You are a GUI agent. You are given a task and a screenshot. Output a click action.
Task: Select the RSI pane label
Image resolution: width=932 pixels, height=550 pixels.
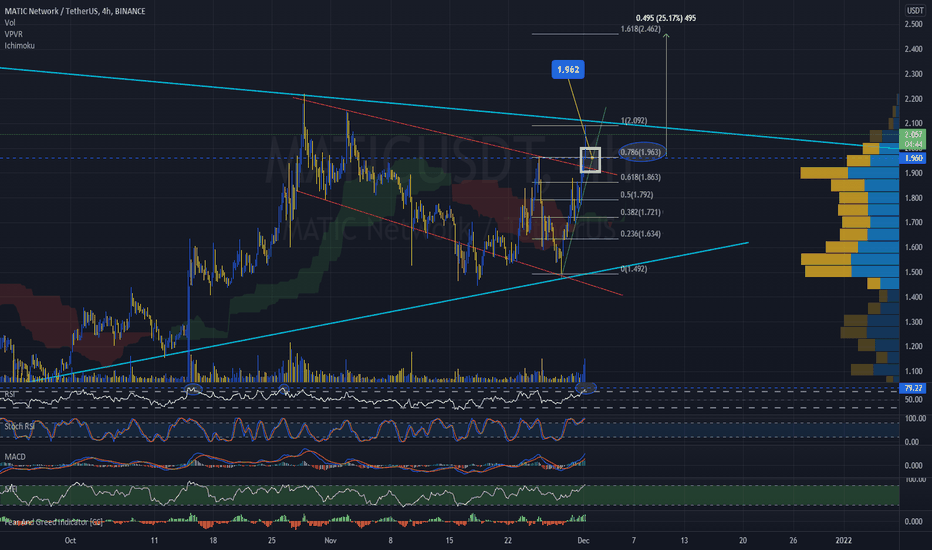pyautogui.click(x=10, y=394)
